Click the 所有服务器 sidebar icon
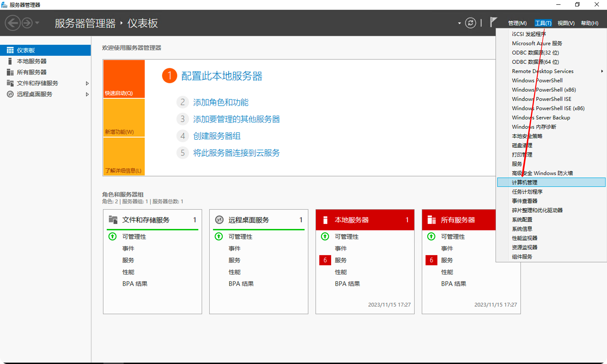Screen dimensions: 607x364 click(10, 72)
